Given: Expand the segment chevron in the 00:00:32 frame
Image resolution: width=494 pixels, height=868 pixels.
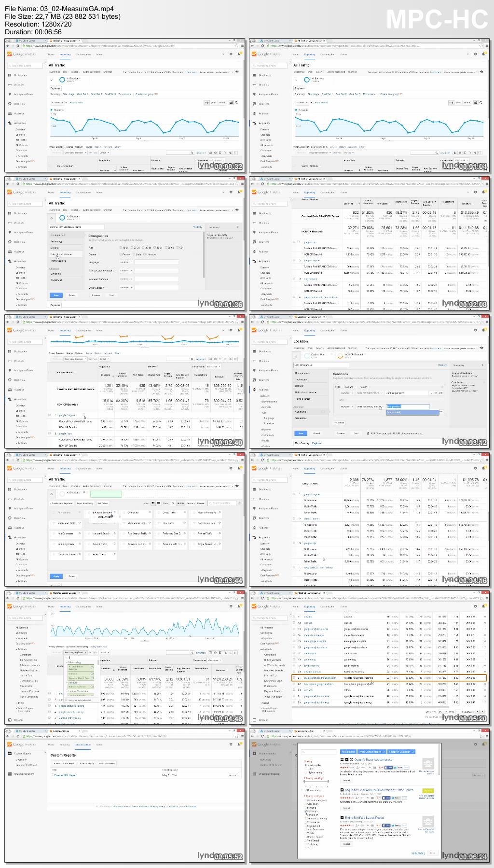Looking at the screenshot, I should click(52, 80).
